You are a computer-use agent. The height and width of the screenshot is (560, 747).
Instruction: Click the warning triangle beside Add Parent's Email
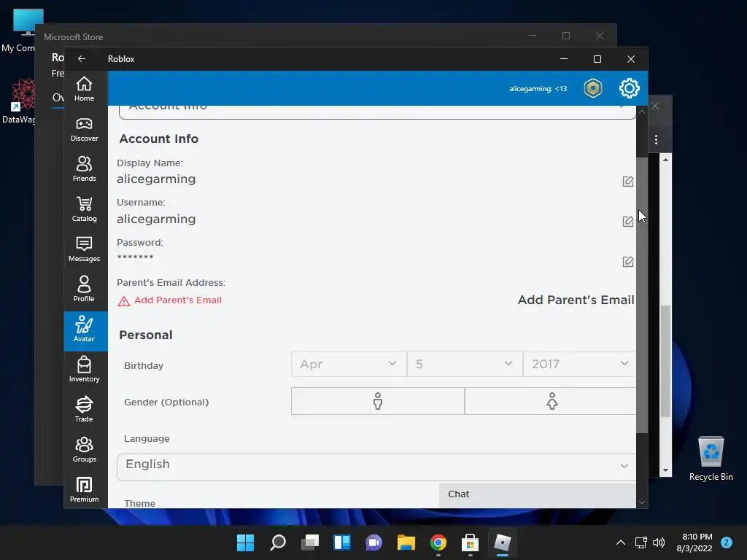click(x=124, y=301)
